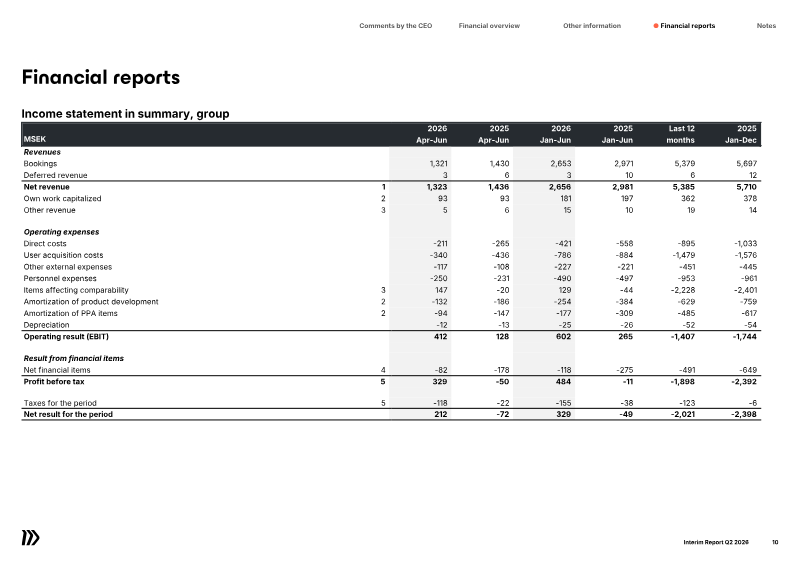Click note 2 next to Own work capitalized
This screenshot has height=565, width=800.
point(383,199)
